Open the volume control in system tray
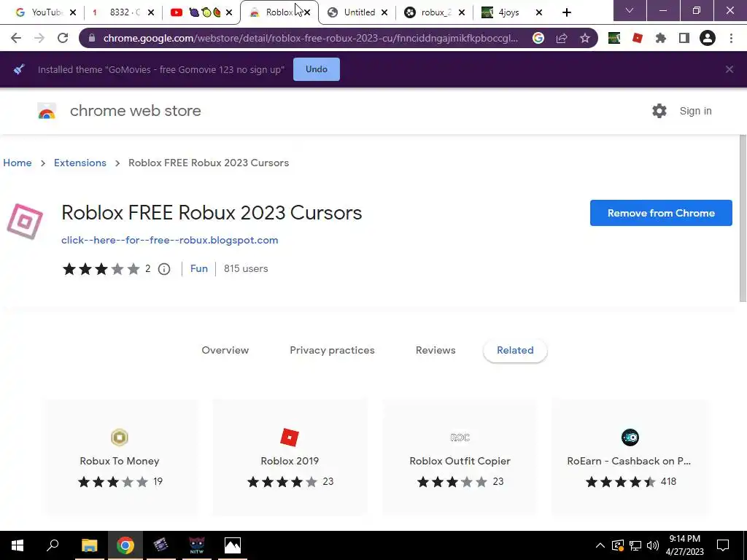 click(653, 545)
